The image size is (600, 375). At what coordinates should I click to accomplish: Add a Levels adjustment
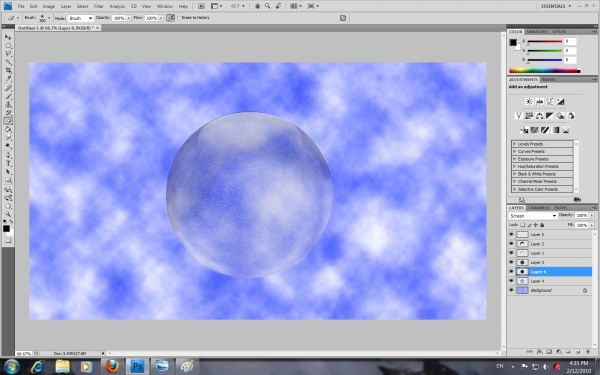tap(540, 101)
